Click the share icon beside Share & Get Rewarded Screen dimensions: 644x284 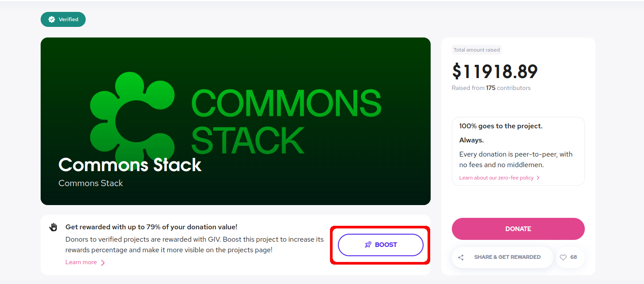(461, 258)
